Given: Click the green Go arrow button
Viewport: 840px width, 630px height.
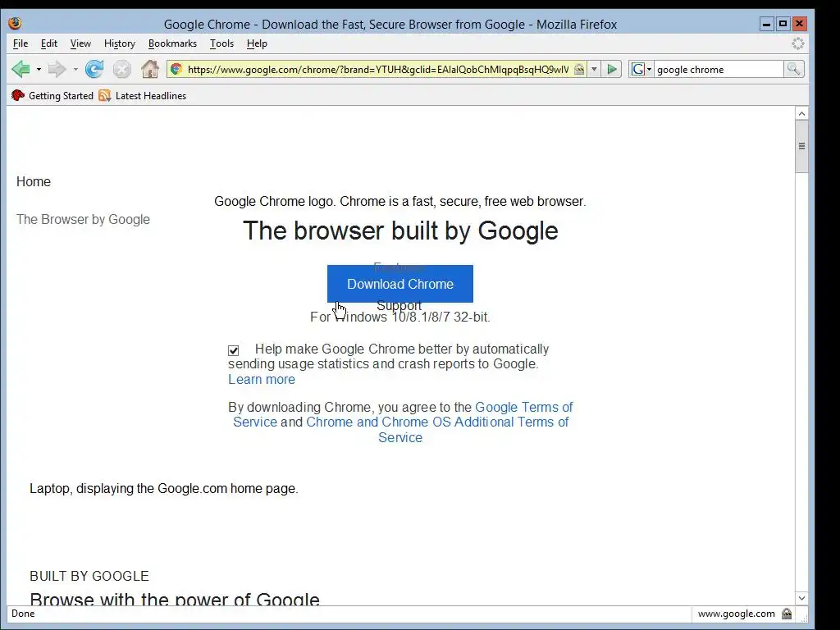Looking at the screenshot, I should click(x=612, y=69).
